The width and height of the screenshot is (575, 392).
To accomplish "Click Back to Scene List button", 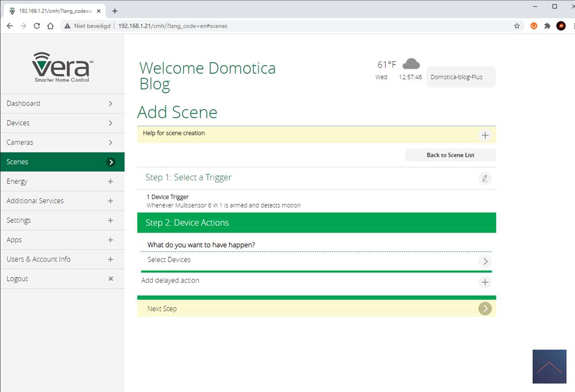I will (x=450, y=155).
